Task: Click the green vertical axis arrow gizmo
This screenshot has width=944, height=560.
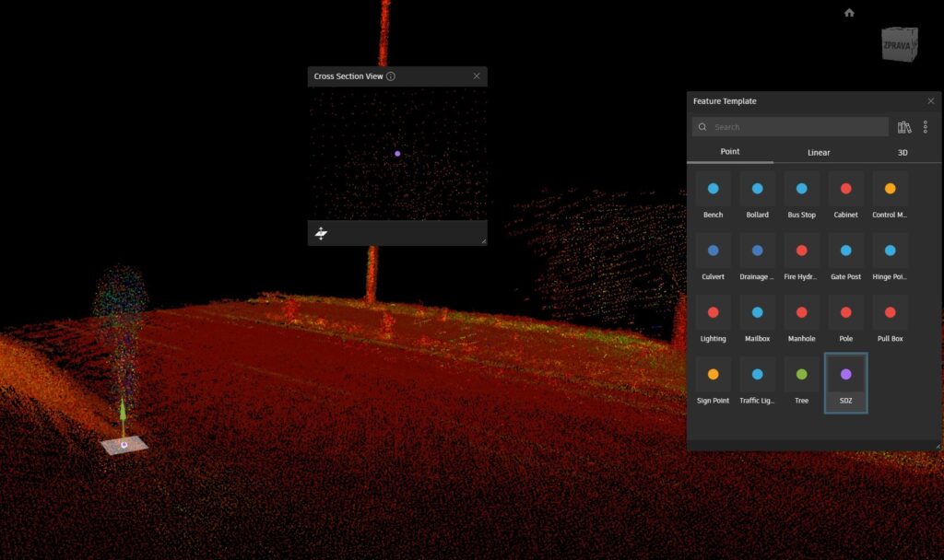Action: (123, 412)
